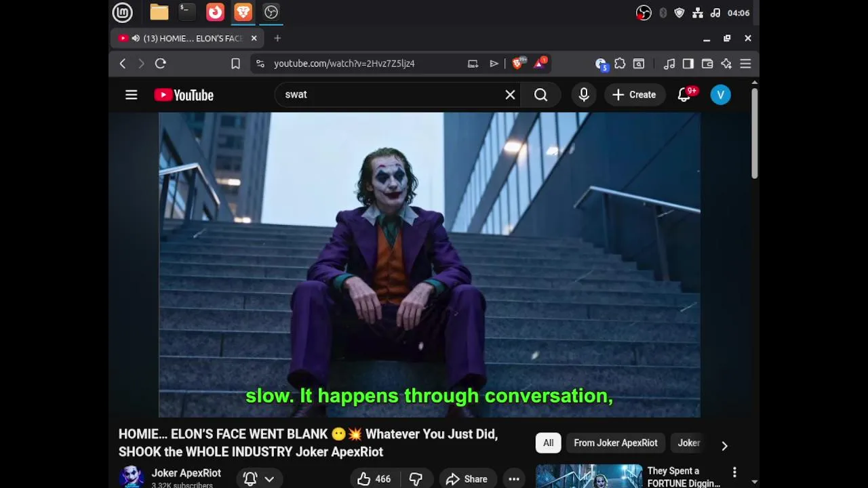Open the Linux Mint start menu
The image size is (868, 488).
122,12
